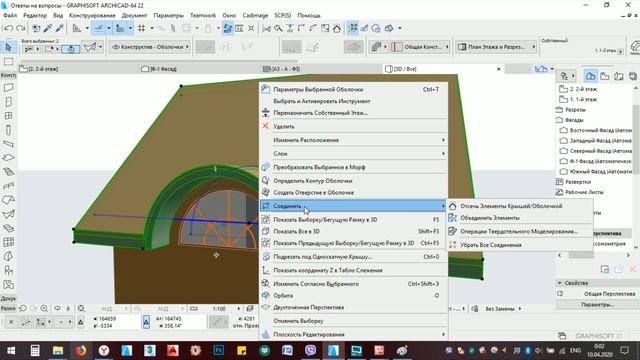Activate the Inject Parameters syringe
The height and width of the screenshot is (360, 640).
coord(60,28)
